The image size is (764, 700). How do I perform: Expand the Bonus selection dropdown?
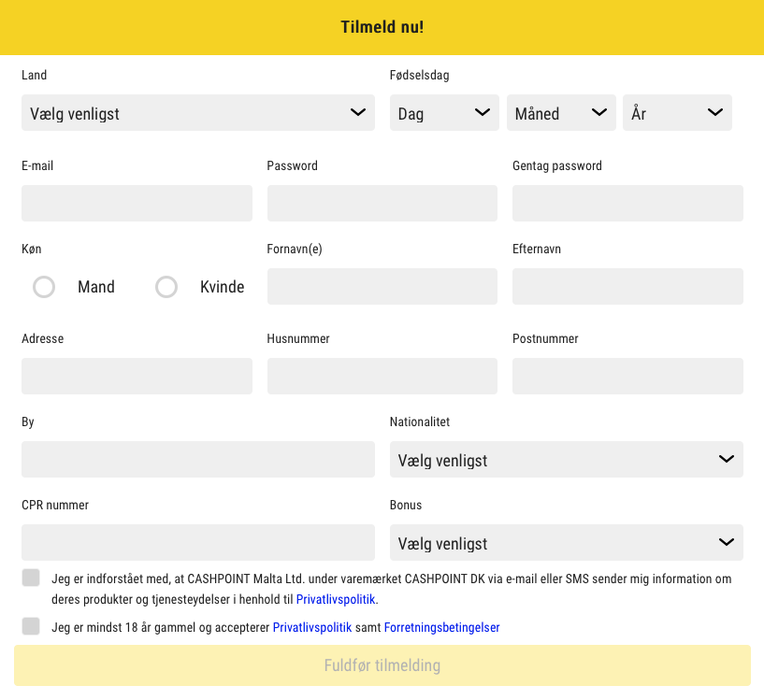[566, 543]
